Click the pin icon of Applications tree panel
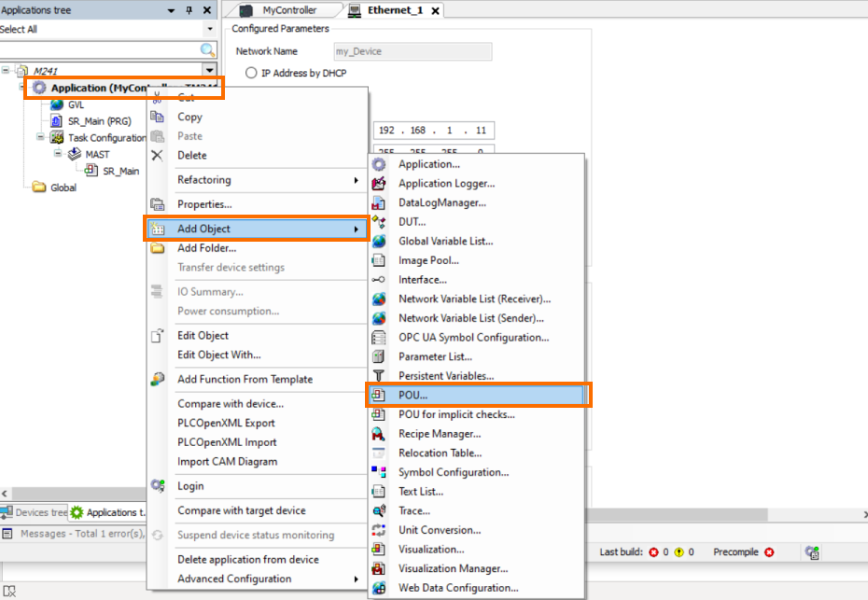The height and width of the screenshot is (600, 868). (189, 10)
